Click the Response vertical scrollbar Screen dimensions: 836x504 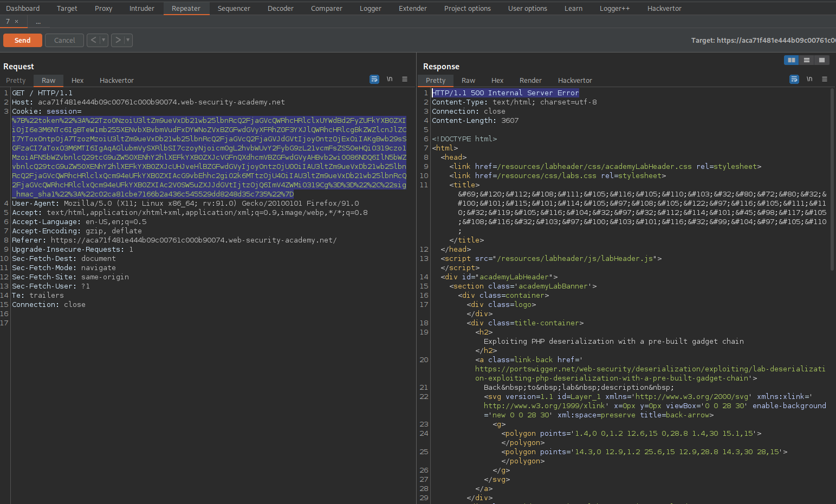click(x=832, y=179)
